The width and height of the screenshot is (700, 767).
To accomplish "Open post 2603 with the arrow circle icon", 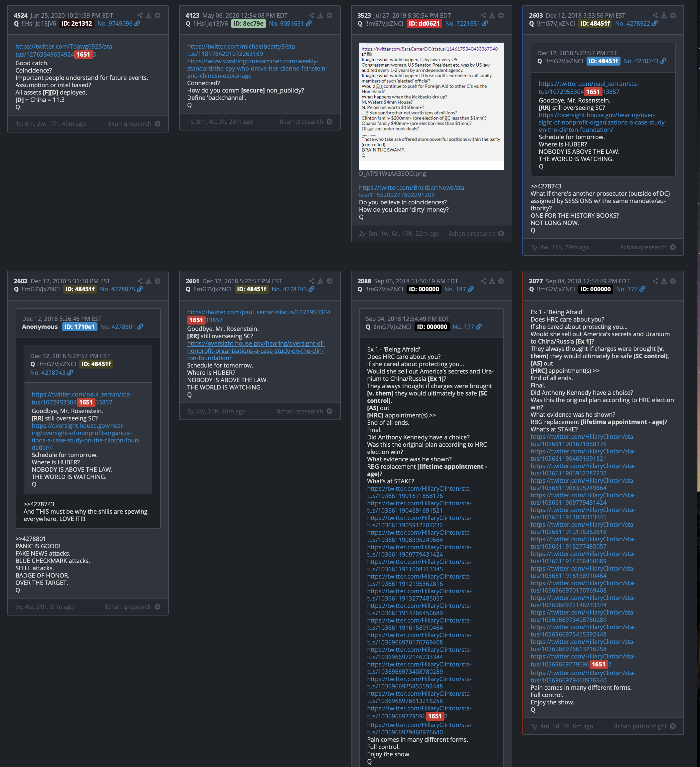I will pos(673,16).
